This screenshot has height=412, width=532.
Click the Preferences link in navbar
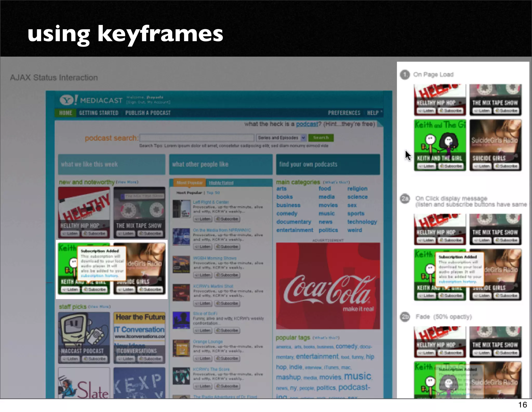344,113
